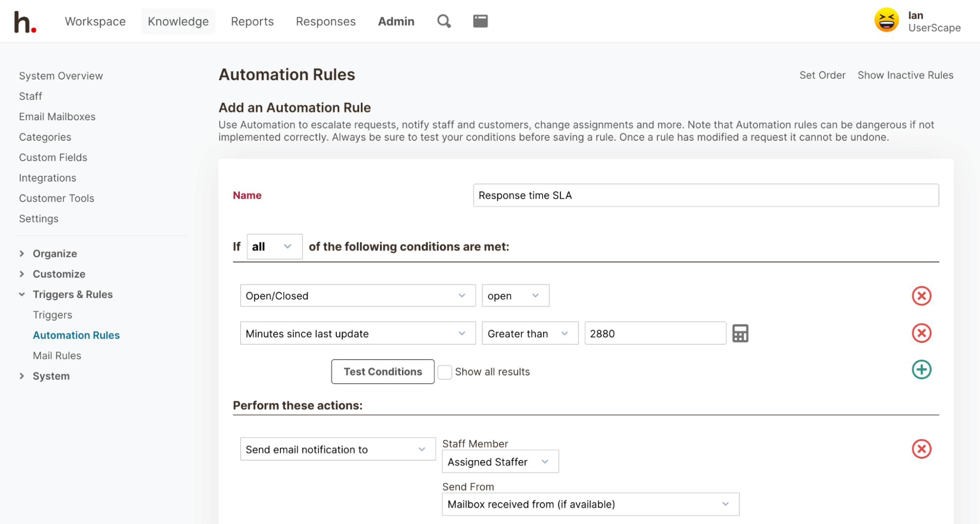
Task: Remove the Send email notification action
Action: (x=922, y=448)
